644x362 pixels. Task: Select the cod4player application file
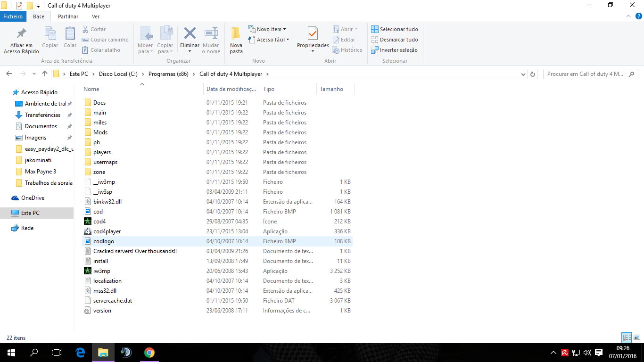point(107,231)
